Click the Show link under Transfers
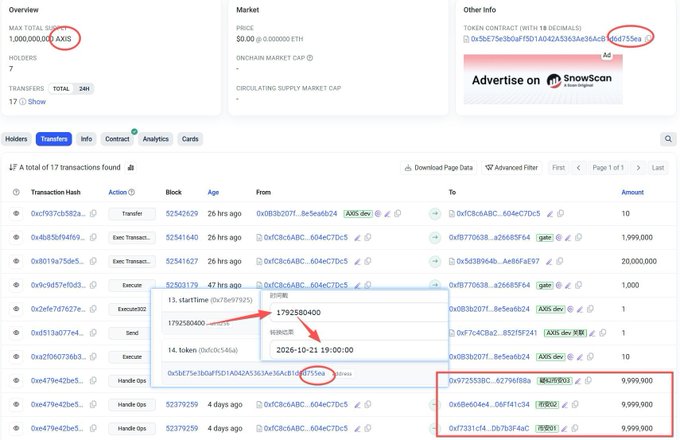The height and width of the screenshot is (440, 680). point(37,101)
